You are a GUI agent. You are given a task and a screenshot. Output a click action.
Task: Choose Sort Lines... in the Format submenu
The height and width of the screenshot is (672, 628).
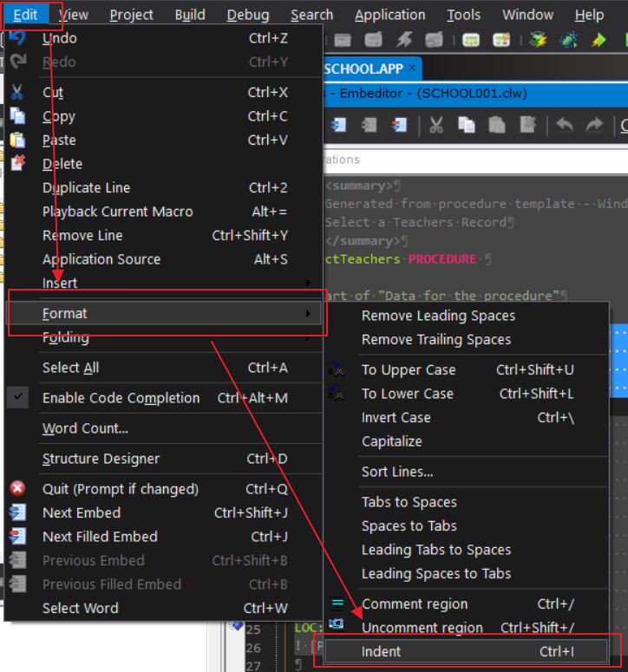click(x=397, y=472)
